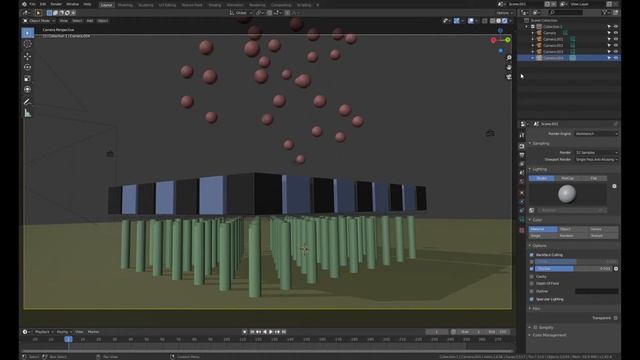This screenshot has height=360, width=640.
Task: Enable the Outline checkbox
Action: (531, 291)
